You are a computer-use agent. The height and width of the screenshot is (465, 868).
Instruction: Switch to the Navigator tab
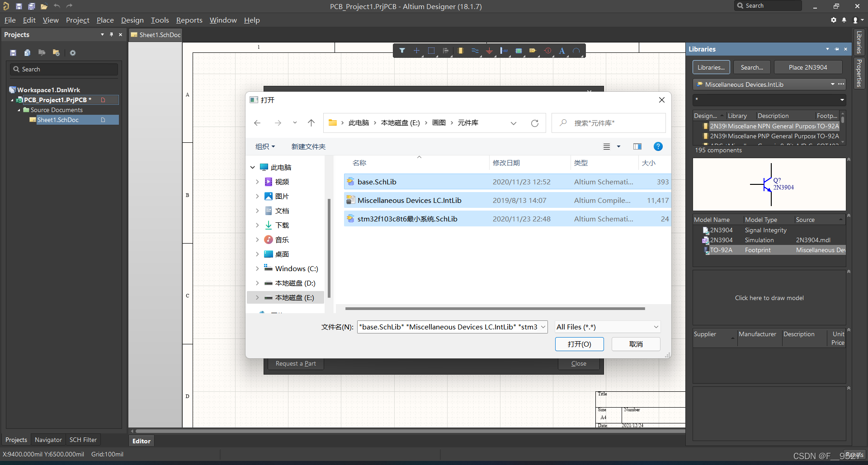(x=48, y=440)
